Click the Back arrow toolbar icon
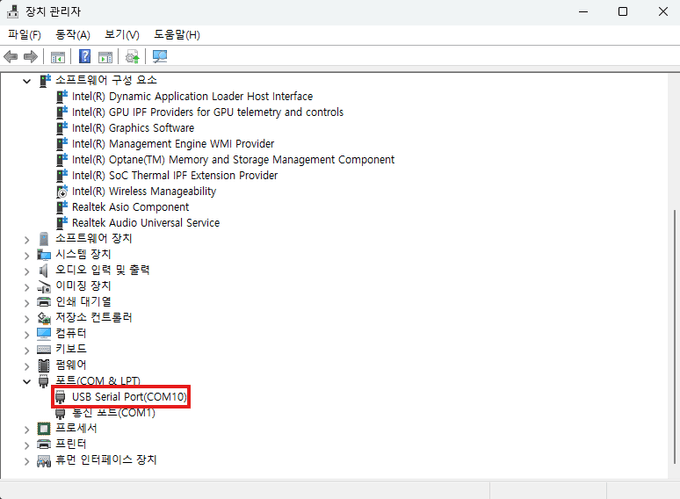The image size is (680, 499). [10, 56]
